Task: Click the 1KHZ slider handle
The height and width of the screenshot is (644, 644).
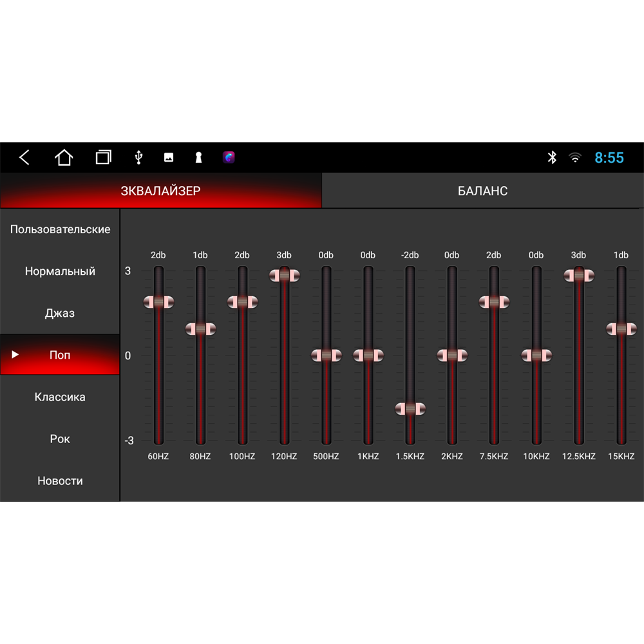Action: pyautogui.click(x=368, y=355)
